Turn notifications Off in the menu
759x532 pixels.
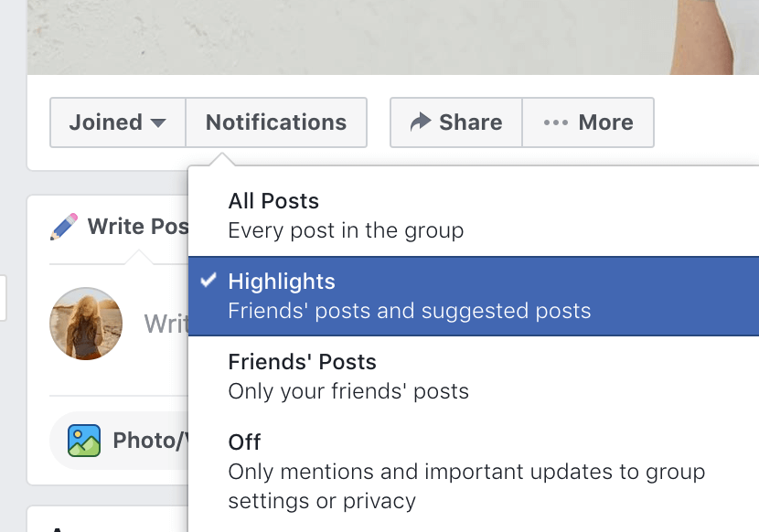point(474,472)
